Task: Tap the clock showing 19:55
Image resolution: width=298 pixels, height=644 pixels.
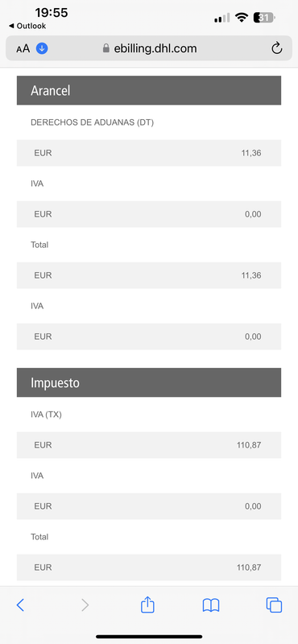Action: (x=52, y=13)
